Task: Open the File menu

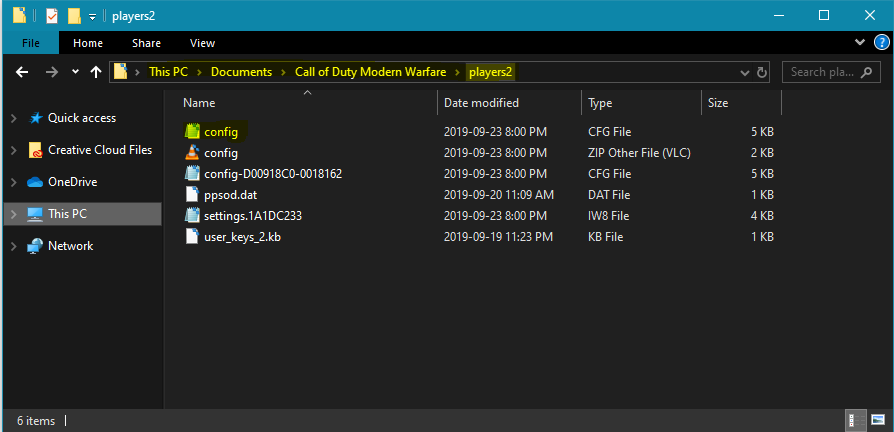Action: 30,43
